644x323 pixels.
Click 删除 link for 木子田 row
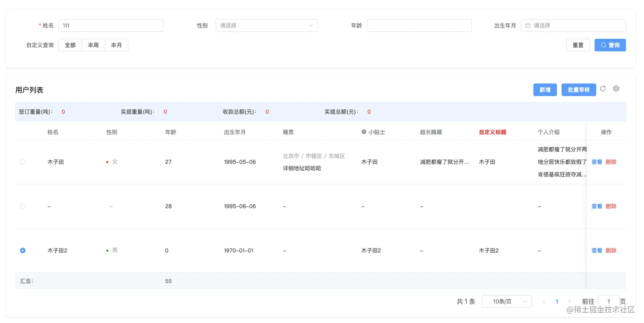coord(611,162)
